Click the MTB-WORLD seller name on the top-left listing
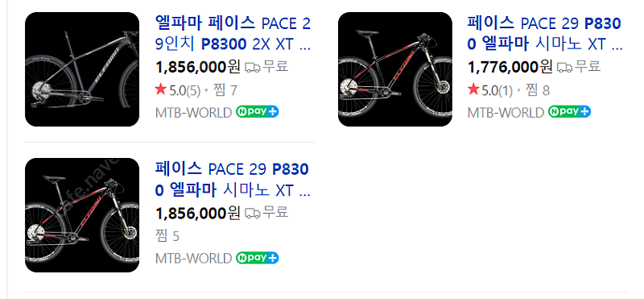 tap(194, 112)
